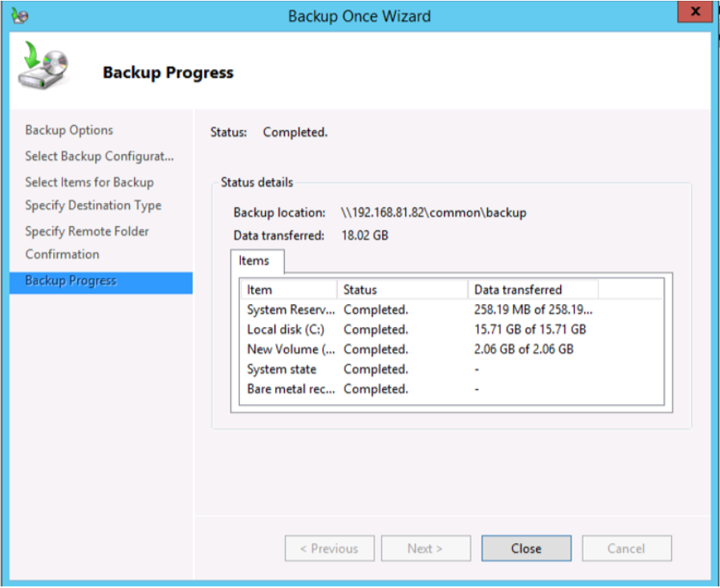Click the Cancel button
Screen dimensions: 720x588
626,549
